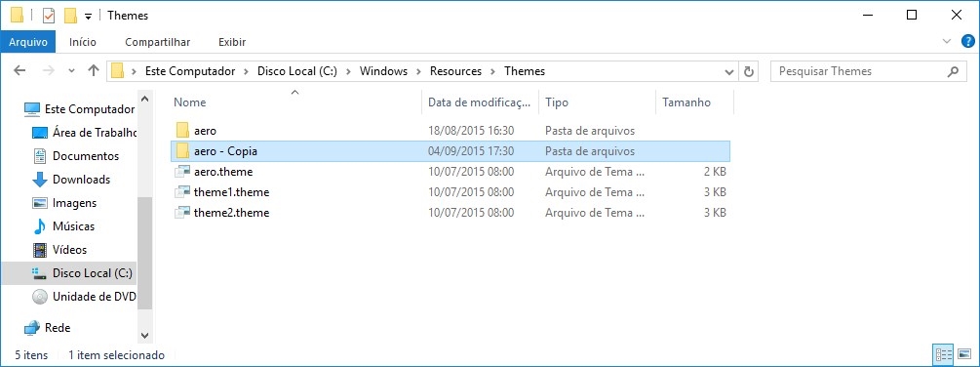Select theme1.theme file icon
The width and height of the screenshot is (980, 367).
pos(182,192)
